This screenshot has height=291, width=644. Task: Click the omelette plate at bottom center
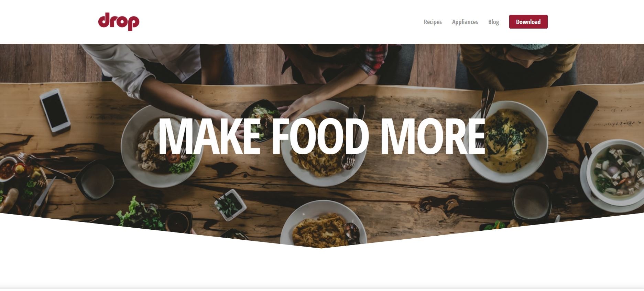tap(323, 224)
